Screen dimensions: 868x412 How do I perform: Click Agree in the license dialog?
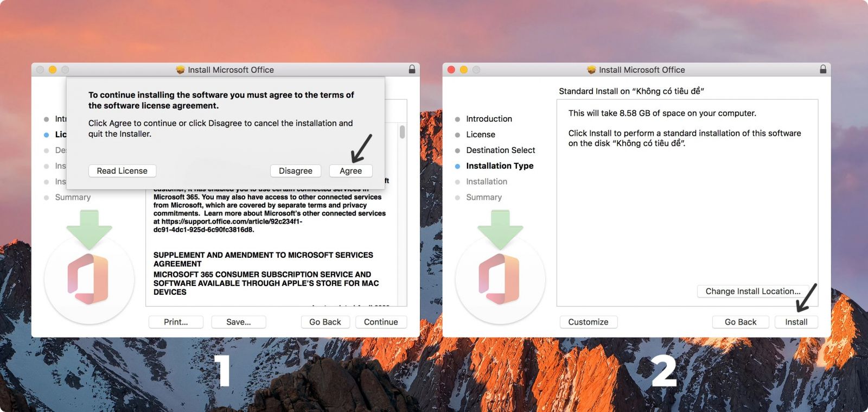(350, 170)
